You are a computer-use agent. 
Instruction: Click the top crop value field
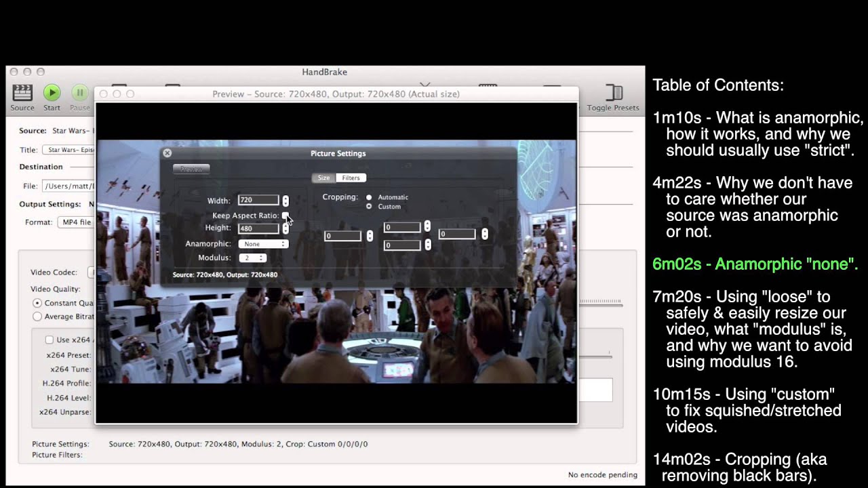402,227
